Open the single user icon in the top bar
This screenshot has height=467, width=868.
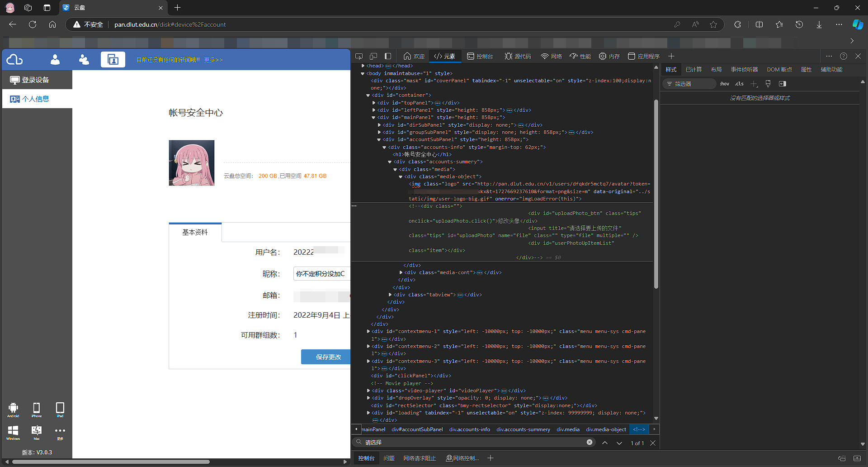[x=55, y=60]
